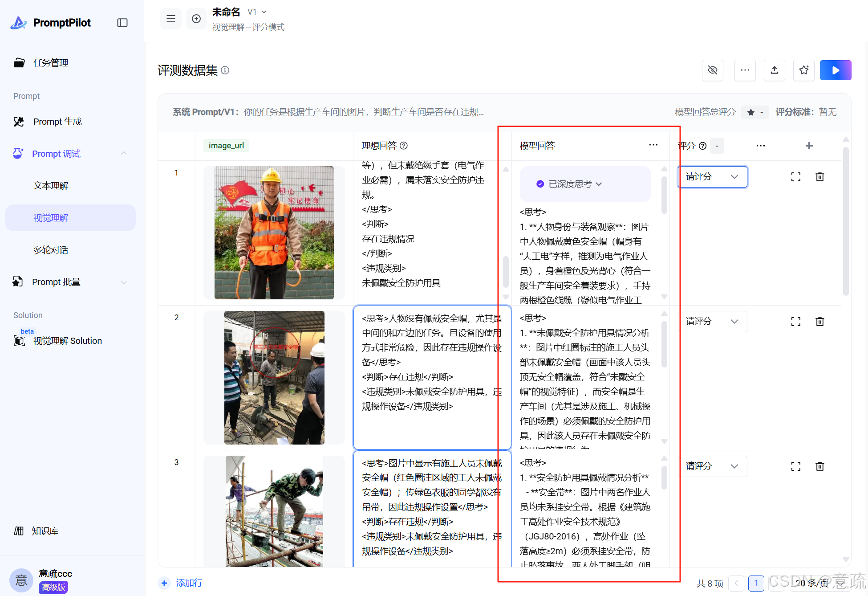Viewport: 868px width, 596px height.
Task: Click info icon next to 评测数据集
Action: point(225,70)
